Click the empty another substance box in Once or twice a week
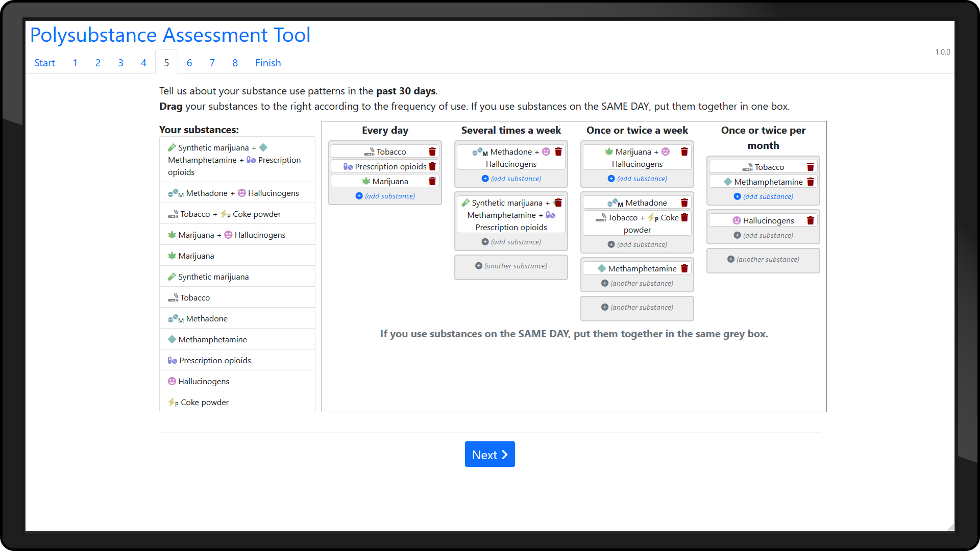Viewport: 980px width, 551px height. point(637,307)
